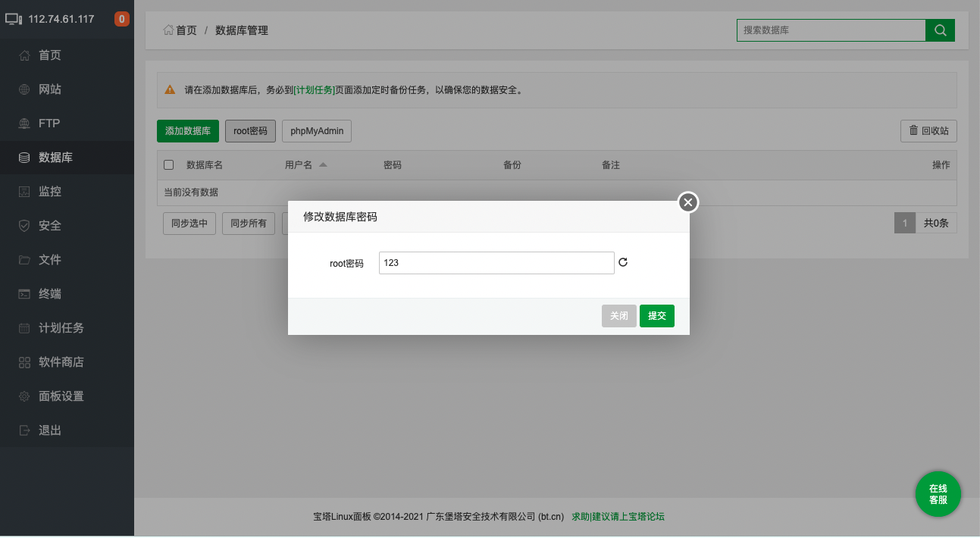Image resolution: width=980 pixels, height=538 pixels.
Task: Open 计划任务 in the sidebar
Action: pyautogui.click(x=67, y=328)
